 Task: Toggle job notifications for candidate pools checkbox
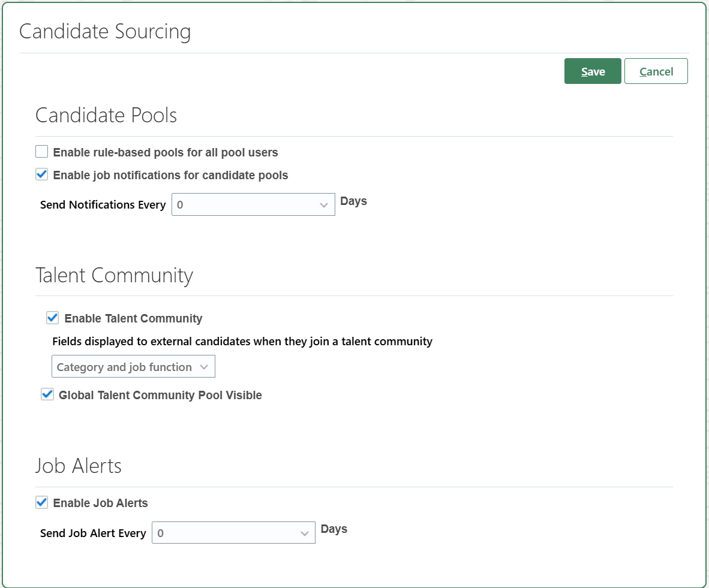41,174
